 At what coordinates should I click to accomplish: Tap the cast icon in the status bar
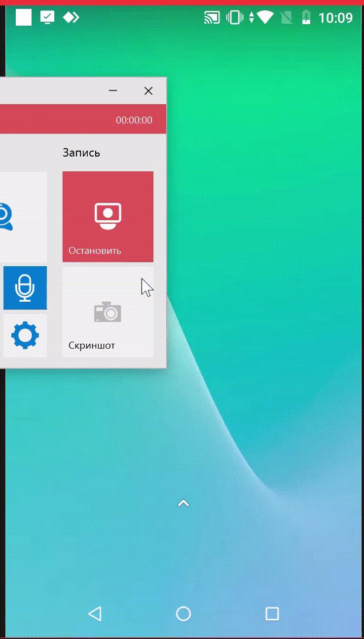pyautogui.click(x=212, y=18)
